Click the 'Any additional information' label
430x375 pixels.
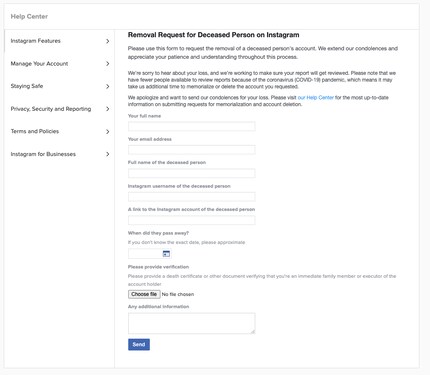158,306
